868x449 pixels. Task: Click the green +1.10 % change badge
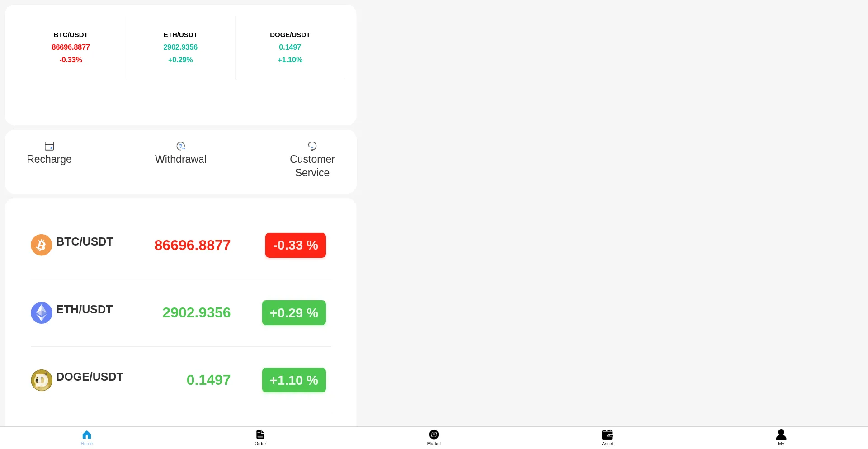tap(294, 380)
